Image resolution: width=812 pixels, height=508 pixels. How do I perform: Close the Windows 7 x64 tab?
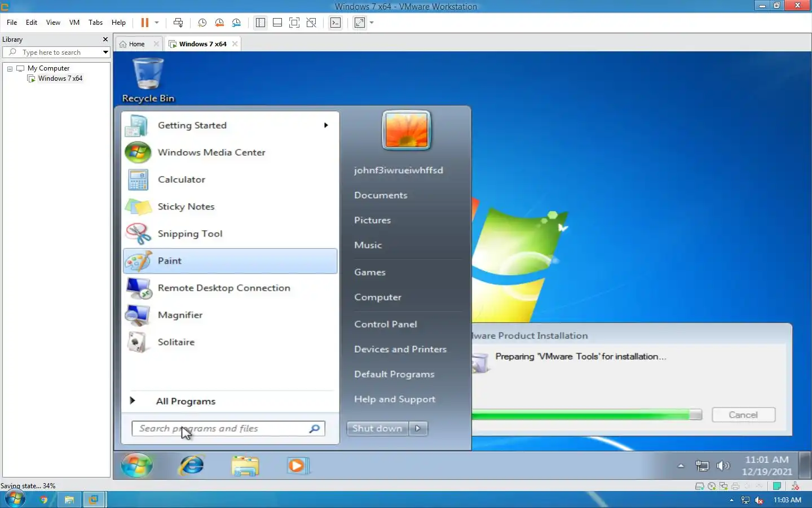(235, 44)
